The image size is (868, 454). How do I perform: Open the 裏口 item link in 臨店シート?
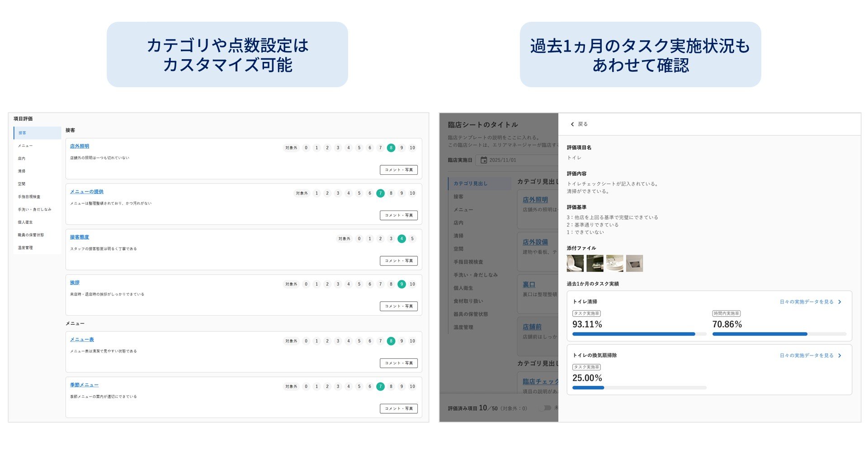click(x=528, y=284)
